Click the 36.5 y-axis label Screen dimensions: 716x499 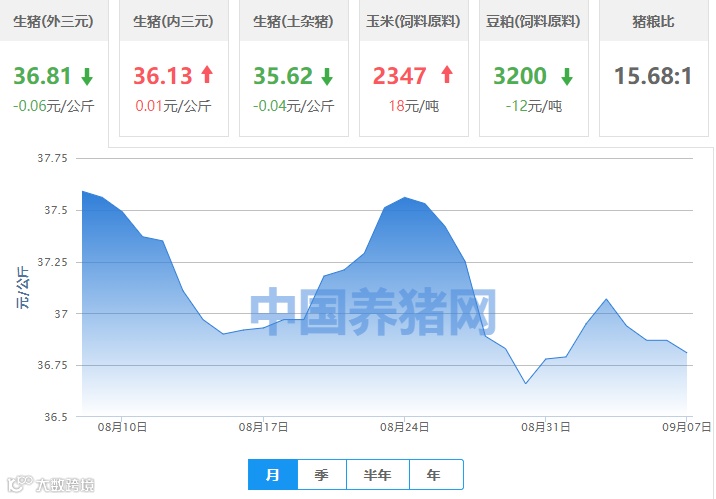pyautogui.click(x=56, y=417)
